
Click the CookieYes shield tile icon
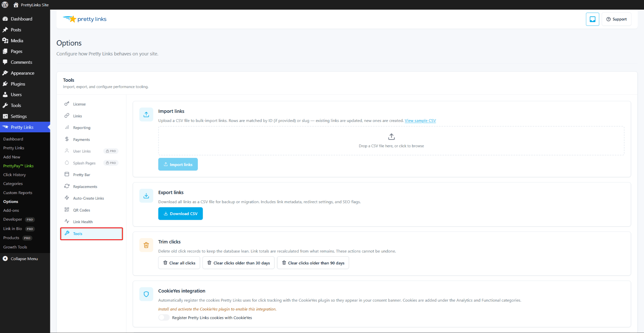146,294
